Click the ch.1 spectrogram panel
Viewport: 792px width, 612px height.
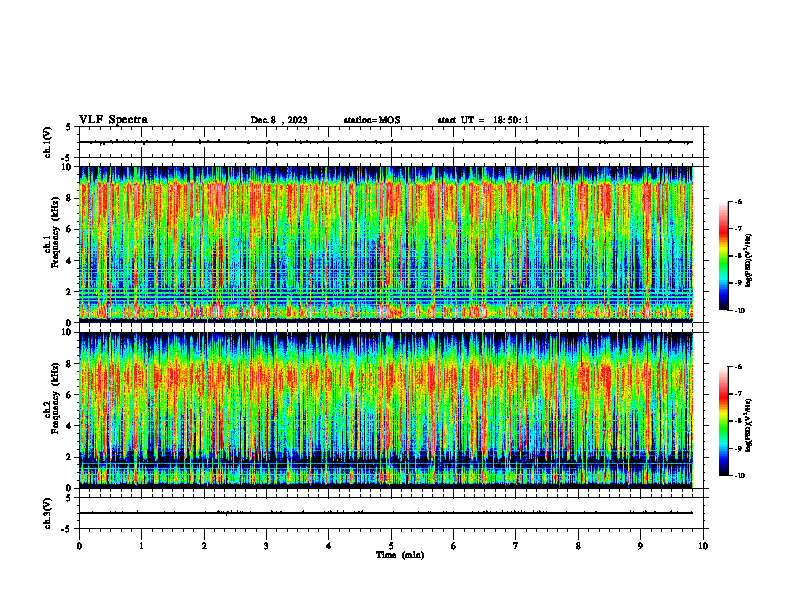pyautogui.click(x=386, y=244)
